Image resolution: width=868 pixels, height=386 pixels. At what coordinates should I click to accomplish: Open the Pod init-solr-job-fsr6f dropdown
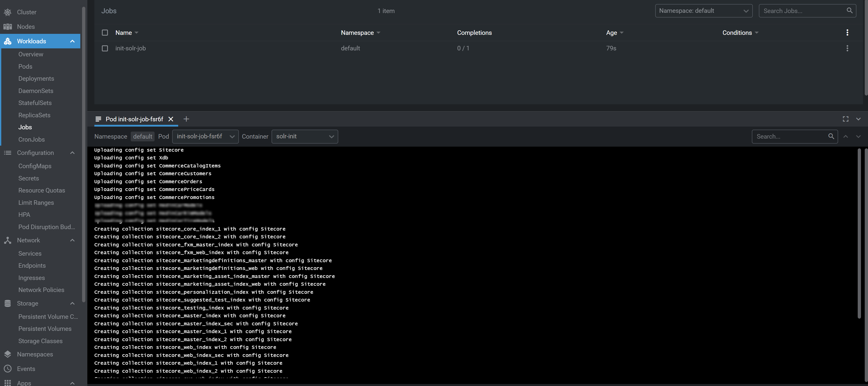click(x=205, y=137)
